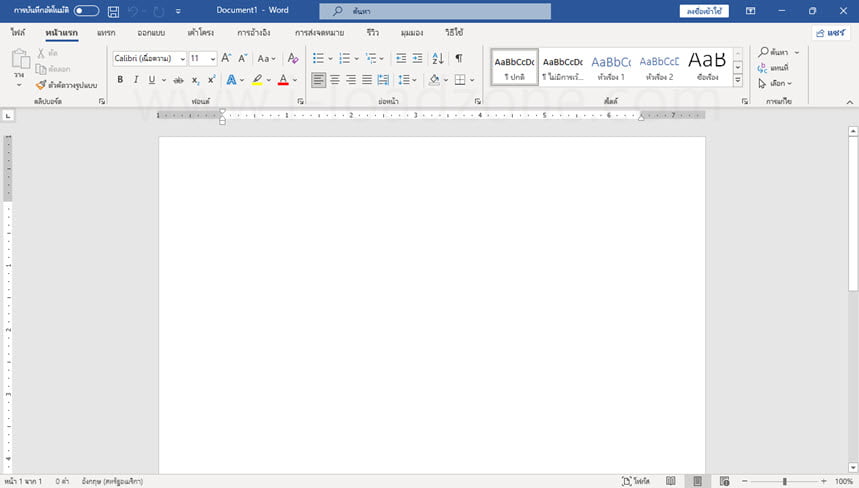Toggle the AutoSave switch
859x488 pixels.
coord(87,10)
